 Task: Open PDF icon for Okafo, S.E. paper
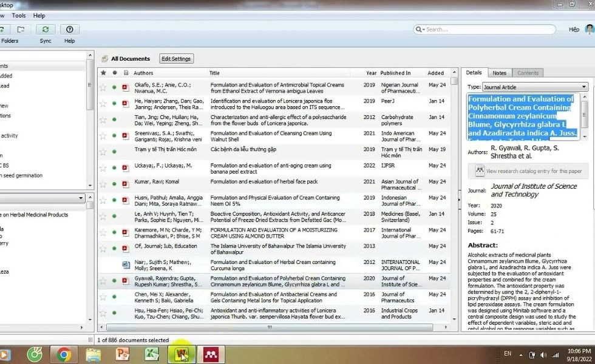click(126, 87)
